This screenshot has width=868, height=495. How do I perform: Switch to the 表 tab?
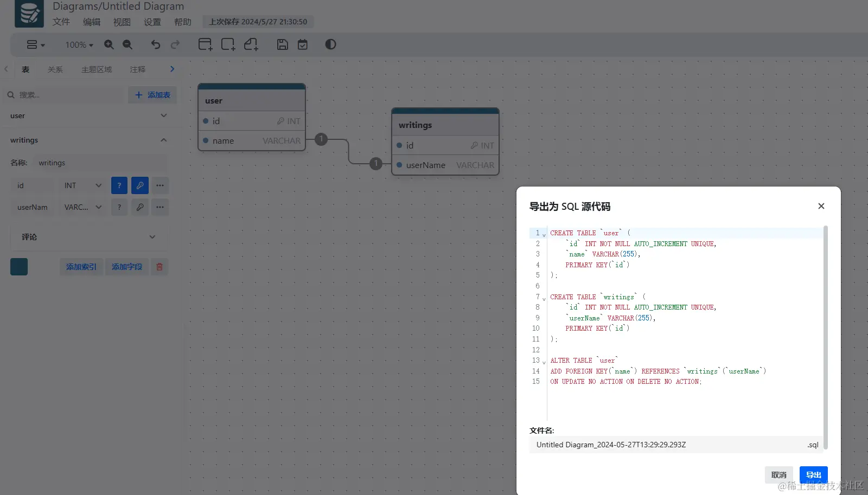pyautogui.click(x=25, y=69)
